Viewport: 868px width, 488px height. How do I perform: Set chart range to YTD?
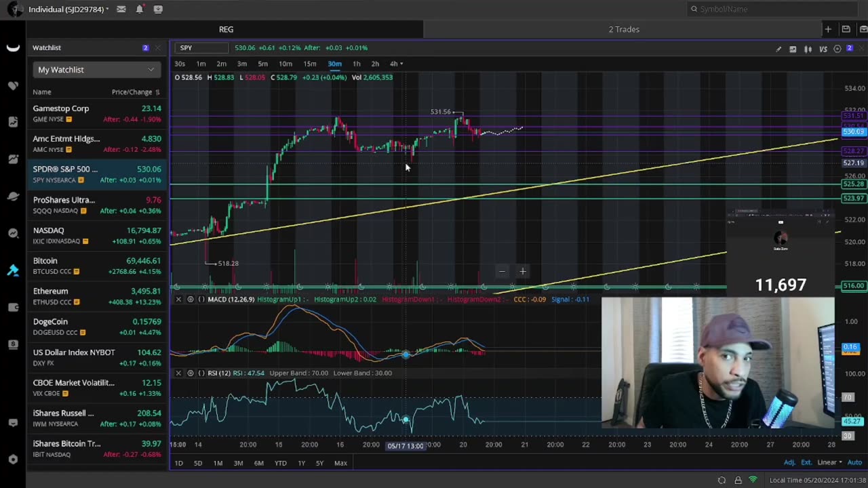coord(280,463)
